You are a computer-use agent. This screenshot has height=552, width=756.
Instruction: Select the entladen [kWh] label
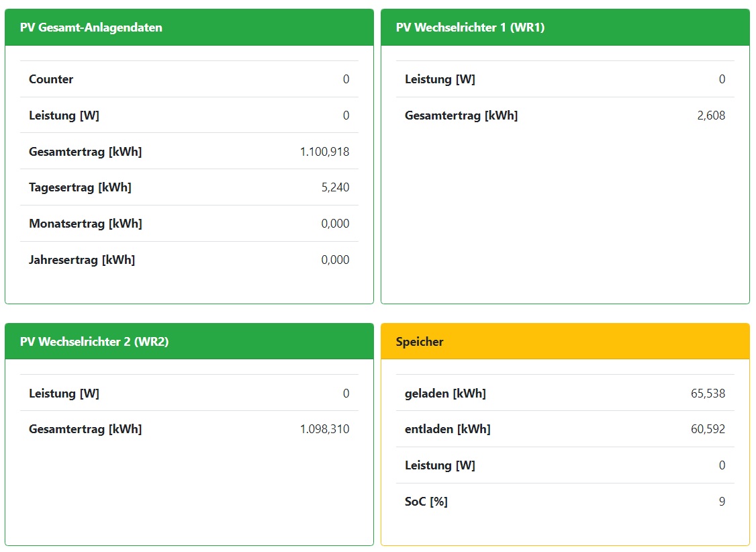[447, 429]
